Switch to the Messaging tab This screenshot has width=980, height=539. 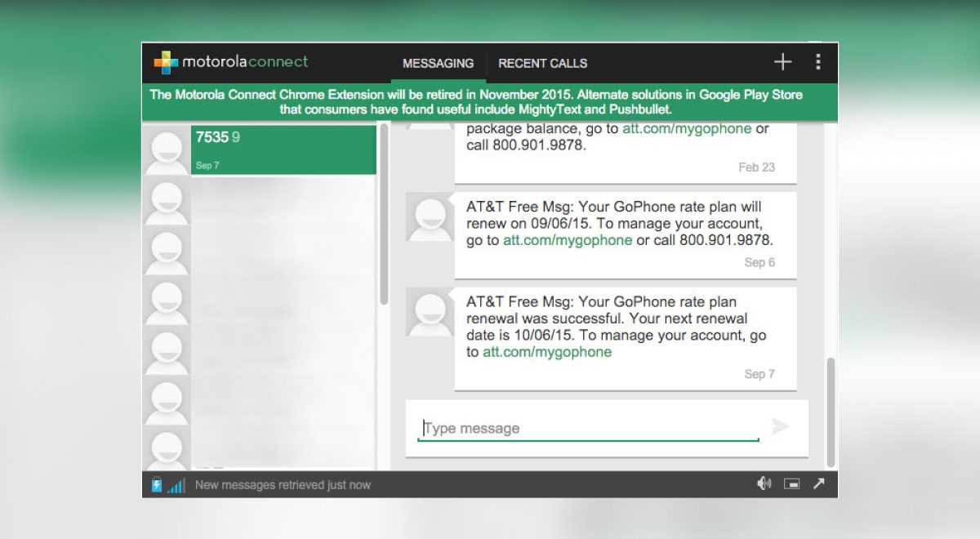438,63
